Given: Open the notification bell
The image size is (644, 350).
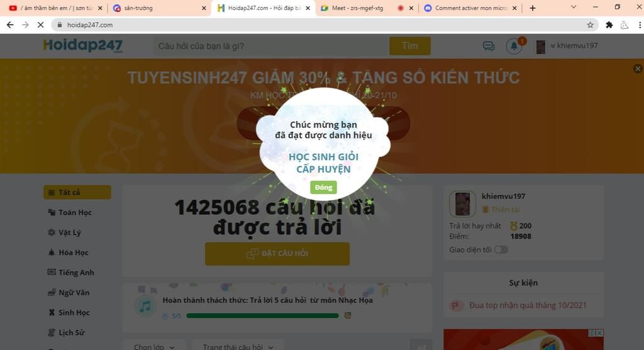Looking at the screenshot, I should click(x=514, y=46).
